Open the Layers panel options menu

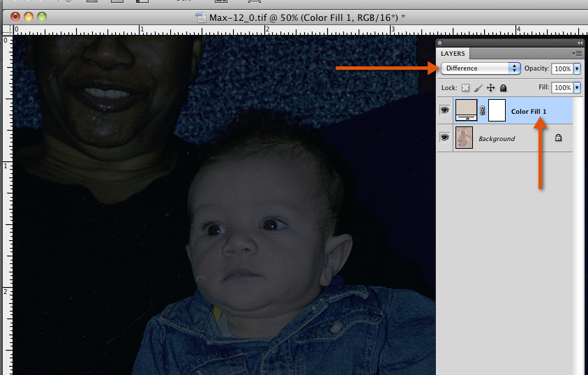(x=577, y=53)
